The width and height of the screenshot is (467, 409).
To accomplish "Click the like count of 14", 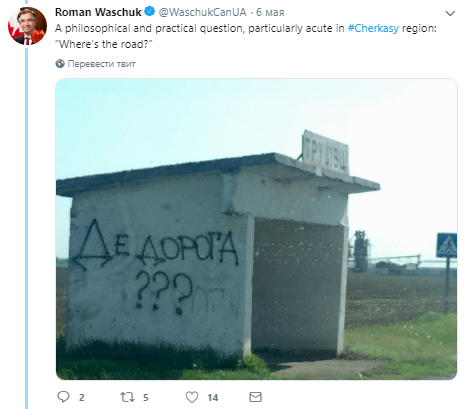I will [213, 397].
